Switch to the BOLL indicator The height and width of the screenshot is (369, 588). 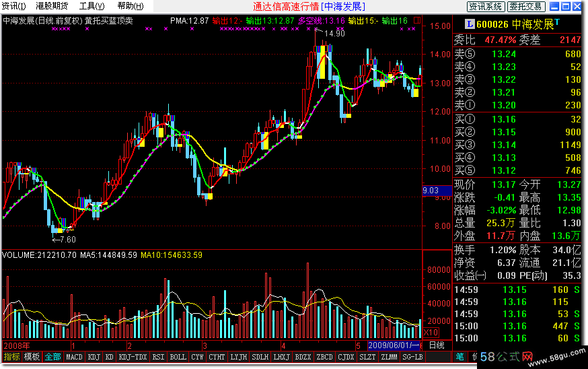[178, 357]
